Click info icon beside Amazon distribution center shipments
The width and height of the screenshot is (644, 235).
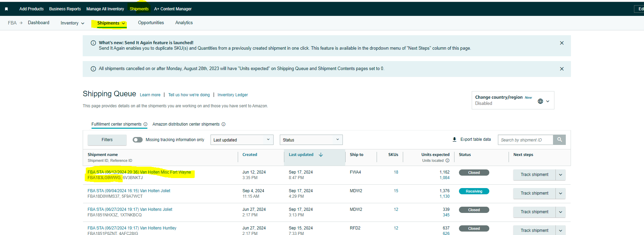tap(223, 124)
